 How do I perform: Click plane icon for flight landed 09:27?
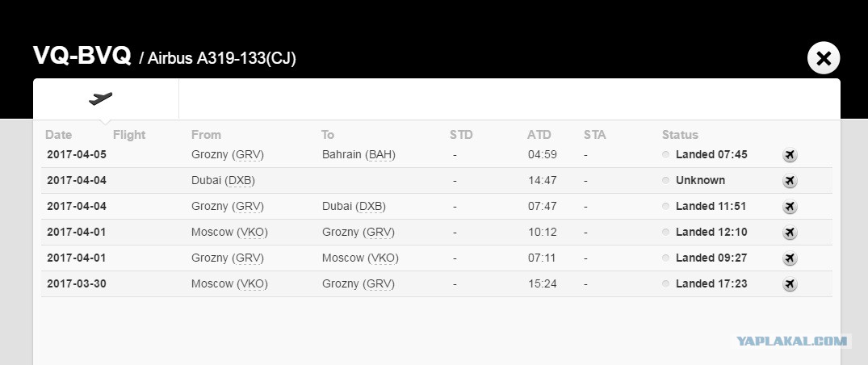click(790, 258)
